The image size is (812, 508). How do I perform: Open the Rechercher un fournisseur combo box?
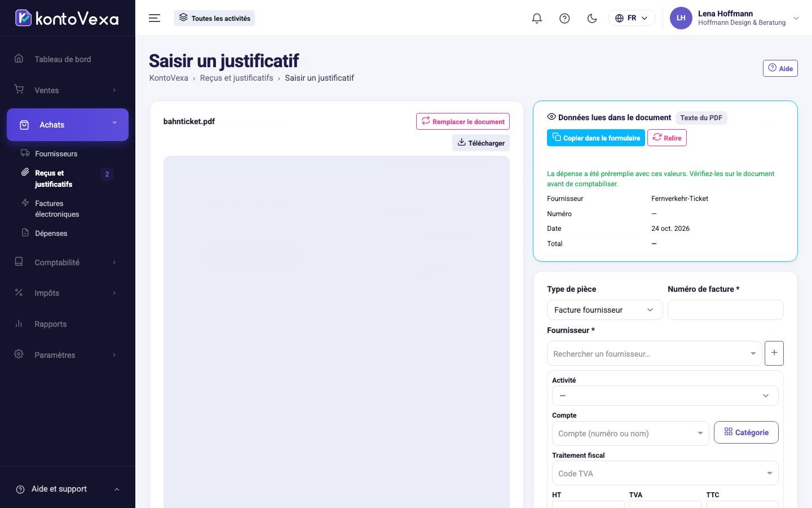[x=655, y=353]
